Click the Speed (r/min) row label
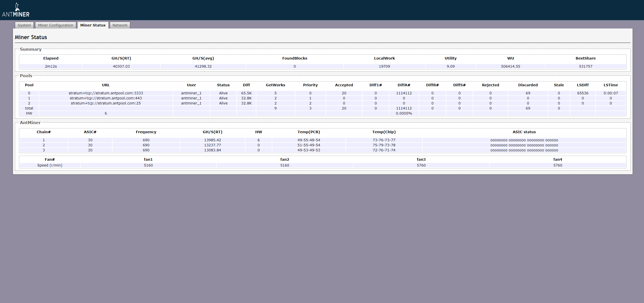This screenshot has height=303, width=644. tap(50, 165)
